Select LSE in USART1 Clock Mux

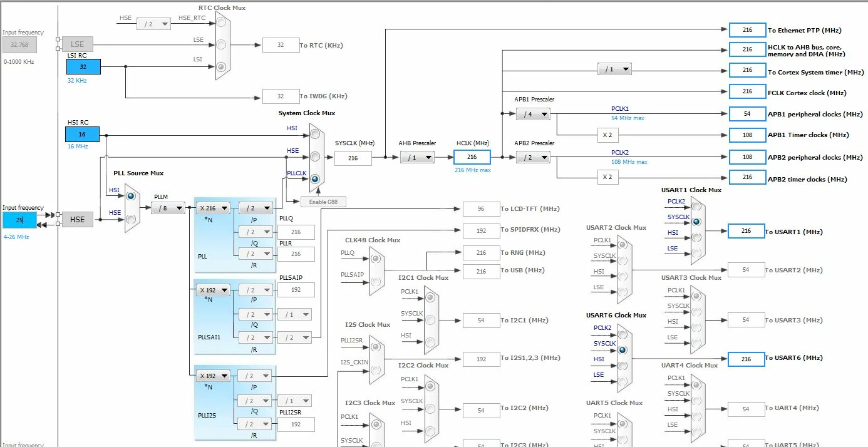(x=696, y=254)
